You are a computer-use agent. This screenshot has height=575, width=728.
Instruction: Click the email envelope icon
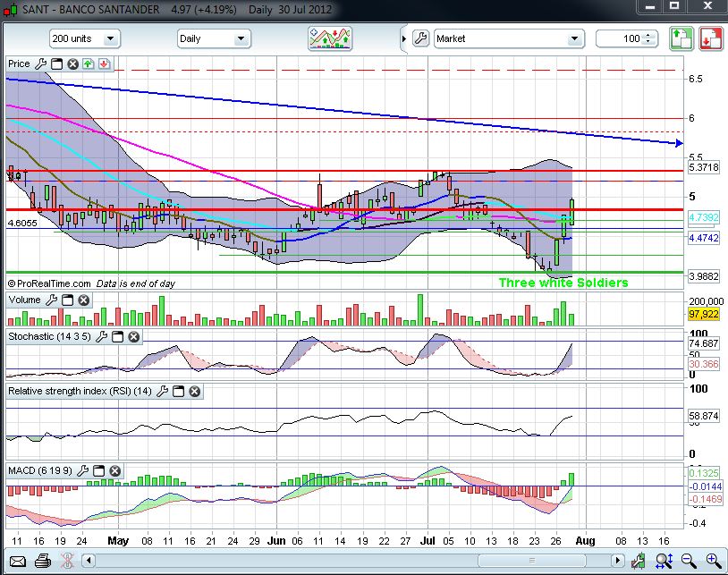[x=18, y=562]
